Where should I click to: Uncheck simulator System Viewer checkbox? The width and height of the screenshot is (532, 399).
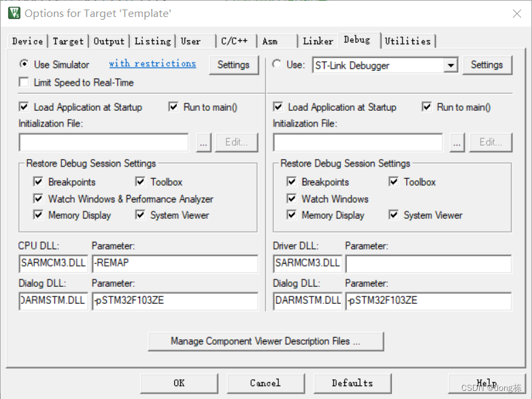click(140, 215)
